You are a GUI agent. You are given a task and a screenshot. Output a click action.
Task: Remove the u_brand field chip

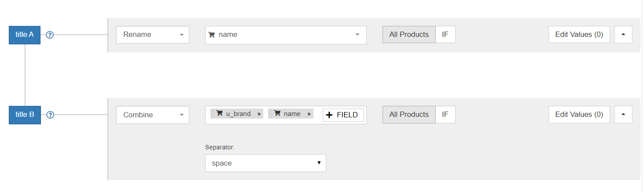coord(259,114)
